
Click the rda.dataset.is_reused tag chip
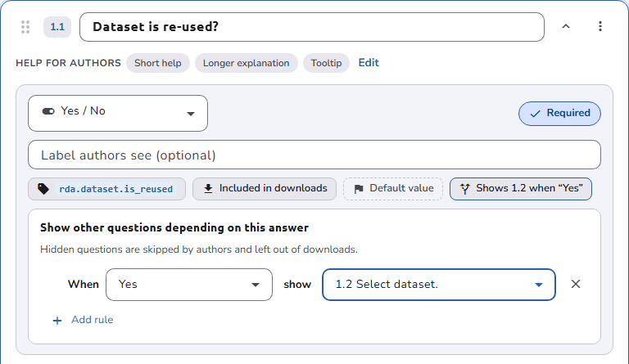point(106,189)
